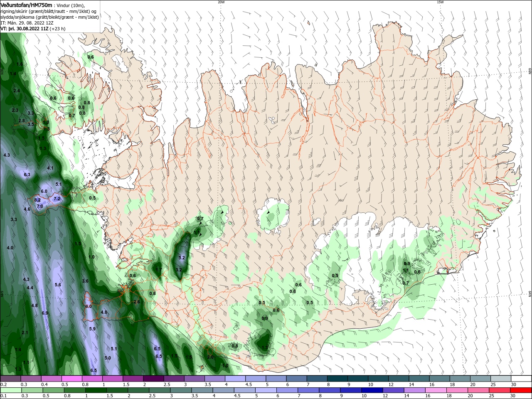The width and height of the screenshot is (532, 399).
Task: Select the pale green 0.1 rain scale swatch
Action: point(11,390)
